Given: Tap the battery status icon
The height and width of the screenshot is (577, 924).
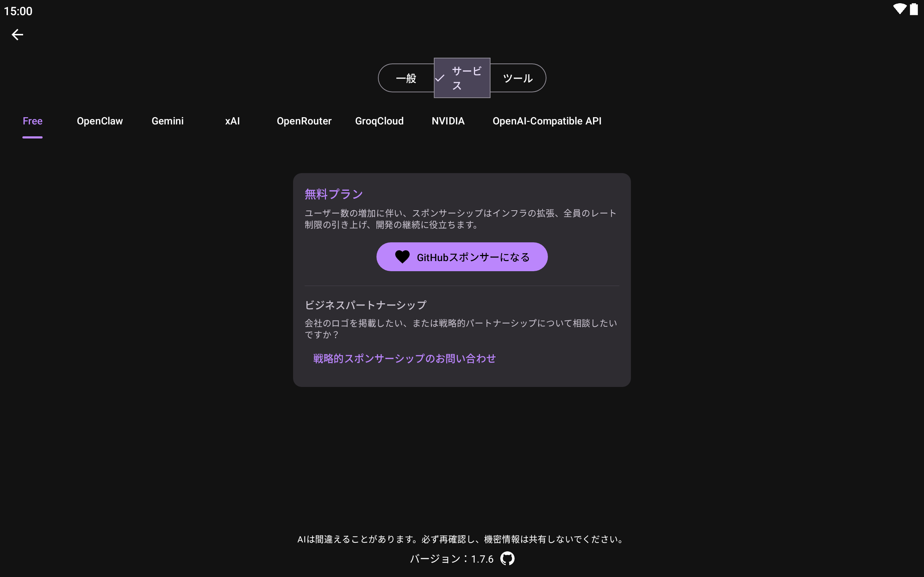Looking at the screenshot, I should point(914,9).
